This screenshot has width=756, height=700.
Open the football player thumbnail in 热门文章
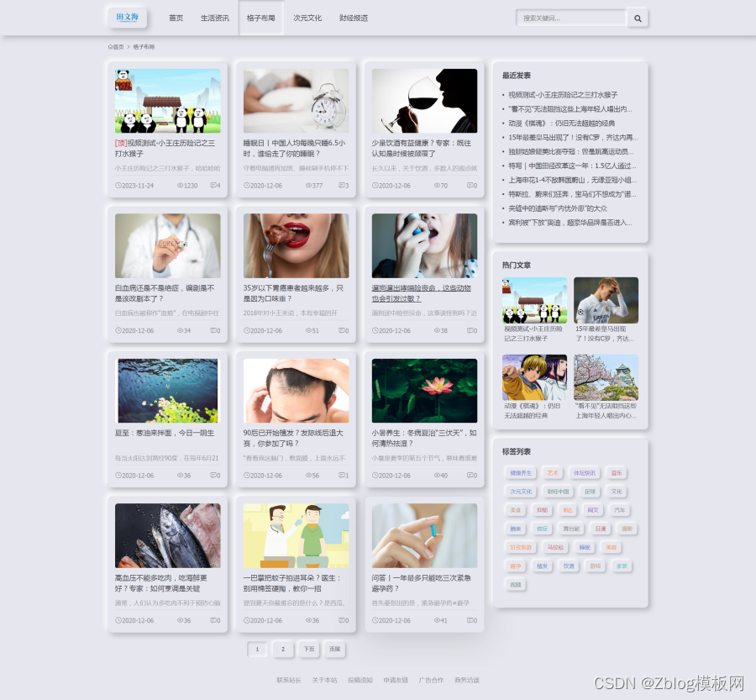606,300
